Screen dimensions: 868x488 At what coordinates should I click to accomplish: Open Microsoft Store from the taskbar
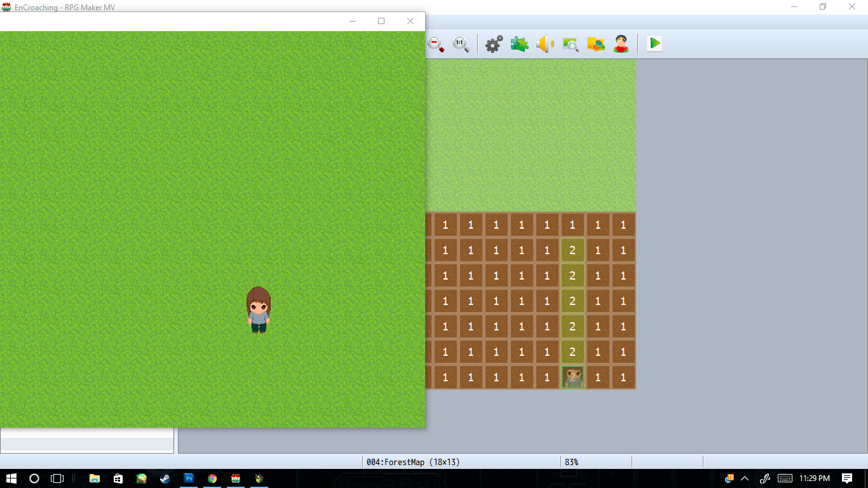pyautogui.click(x=118, y=478)
